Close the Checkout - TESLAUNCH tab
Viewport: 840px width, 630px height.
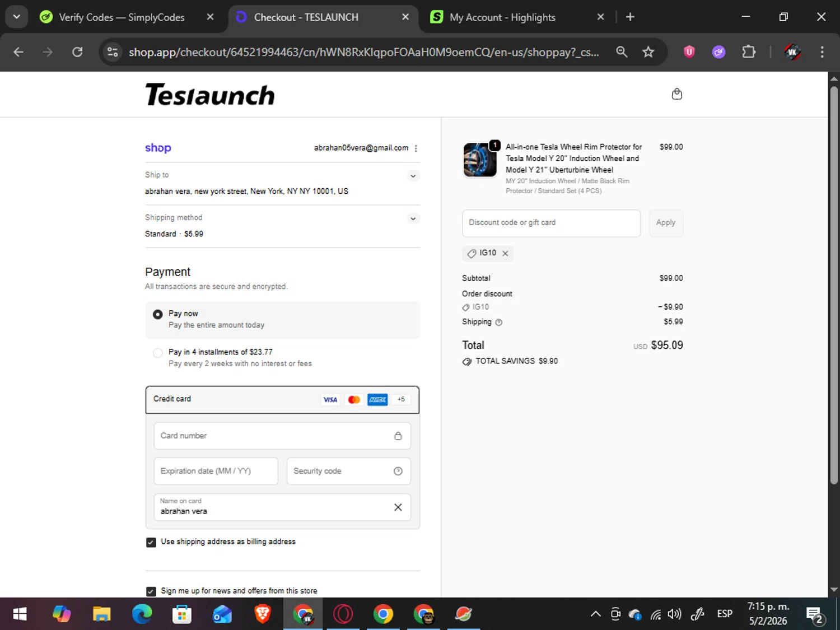[x=405, y=17]
